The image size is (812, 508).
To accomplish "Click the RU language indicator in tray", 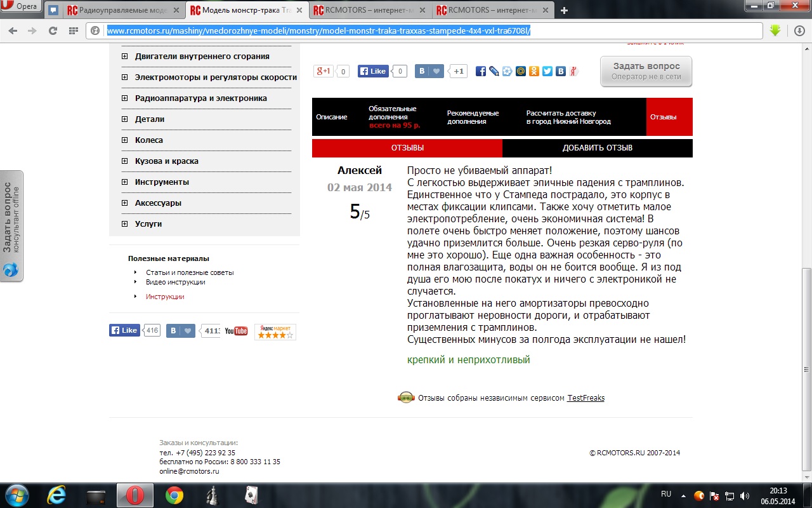I will pyautogui.click(x=666, y=494).
